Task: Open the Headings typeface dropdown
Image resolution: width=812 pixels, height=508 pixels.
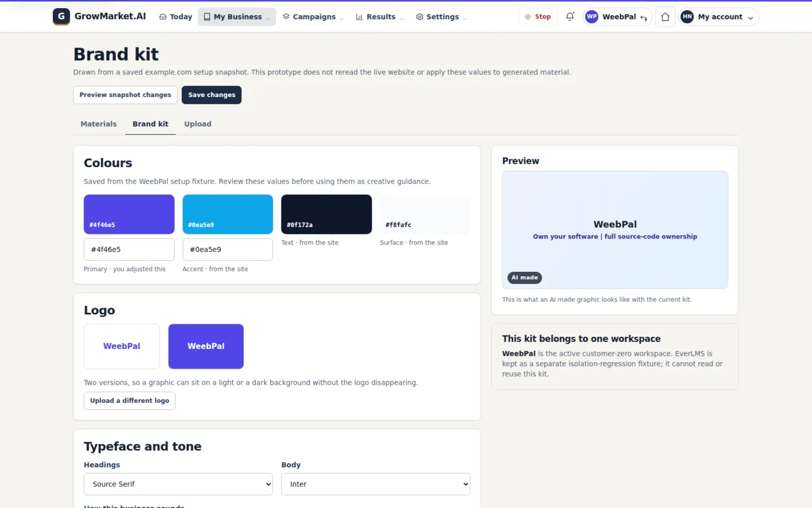Action: click(178, 484)
